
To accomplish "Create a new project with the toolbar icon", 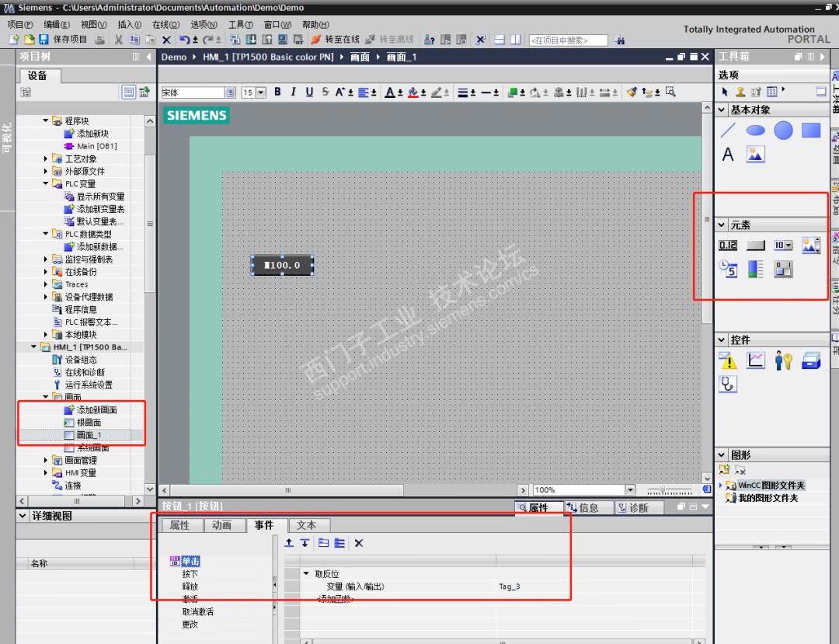I will 14,39.
